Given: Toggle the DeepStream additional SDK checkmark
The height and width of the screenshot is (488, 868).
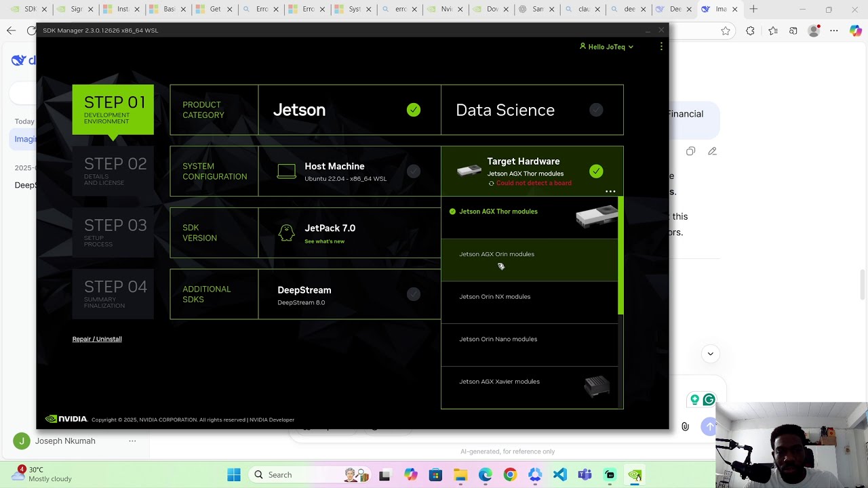Looking at the screenshot, I should click(x=414, y=294).
